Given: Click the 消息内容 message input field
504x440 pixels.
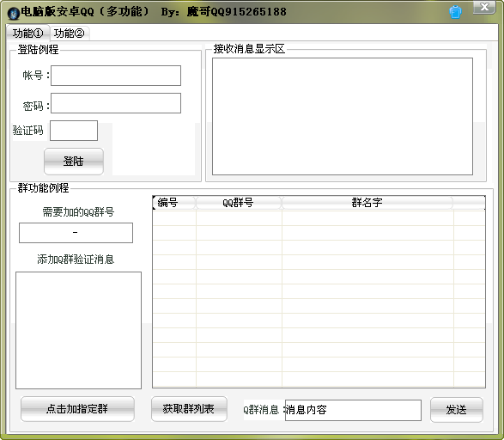Looking at the screenshot, I should [353, 410].
